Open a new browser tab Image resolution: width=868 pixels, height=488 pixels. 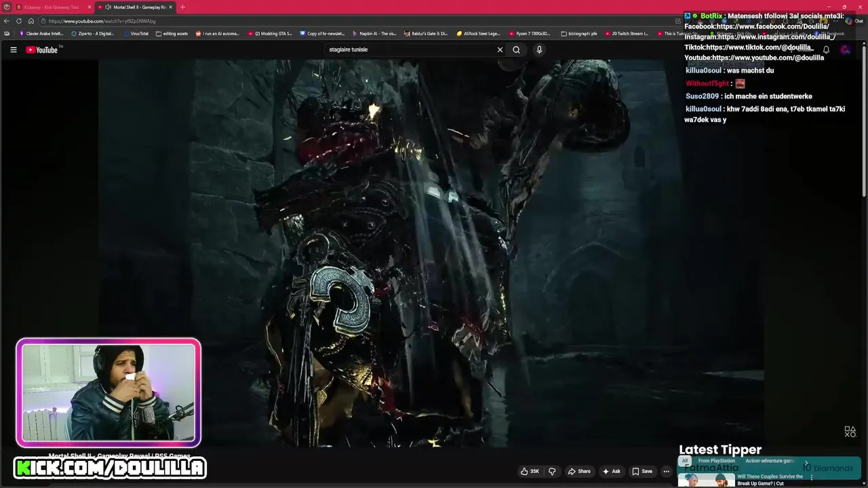tap(182, 7)
